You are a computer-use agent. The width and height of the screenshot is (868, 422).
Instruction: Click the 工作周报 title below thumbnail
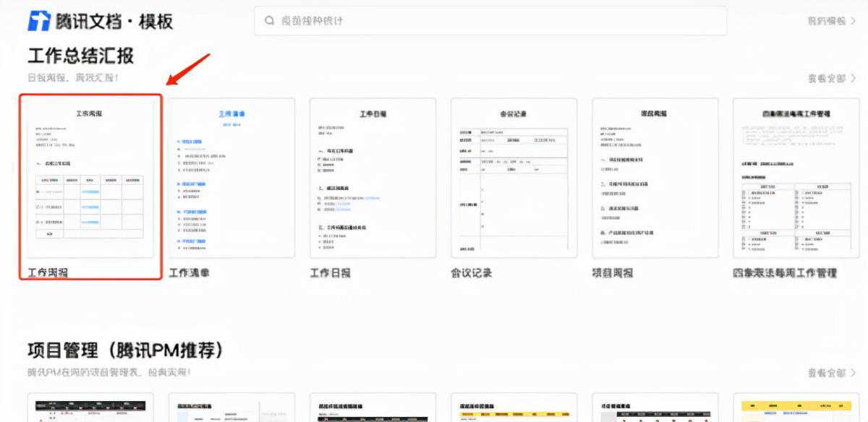[x=48, y=273]
